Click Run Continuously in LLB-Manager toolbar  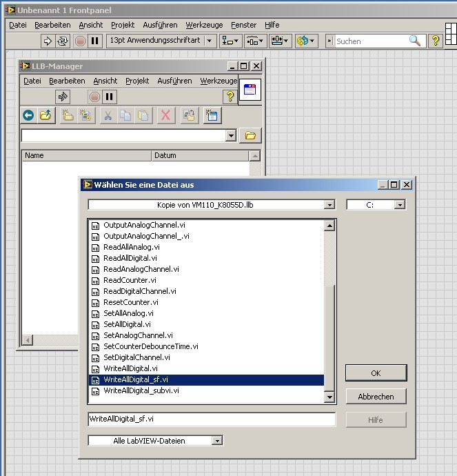63,97
